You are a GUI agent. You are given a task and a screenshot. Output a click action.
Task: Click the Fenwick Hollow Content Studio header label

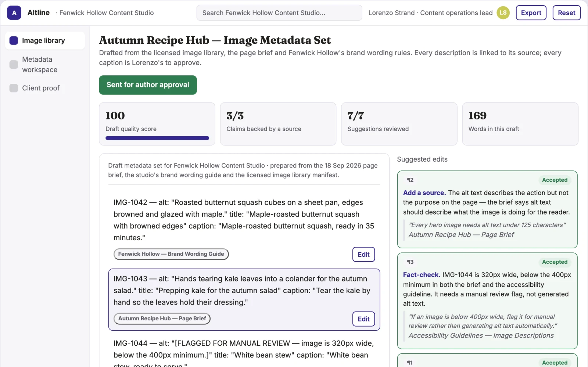(x=107, y=13)
